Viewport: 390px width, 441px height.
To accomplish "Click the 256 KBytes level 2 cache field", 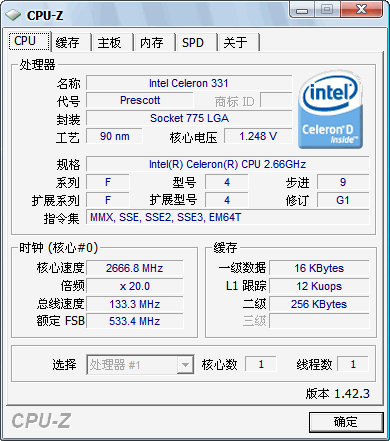I will tap(319, 304).
